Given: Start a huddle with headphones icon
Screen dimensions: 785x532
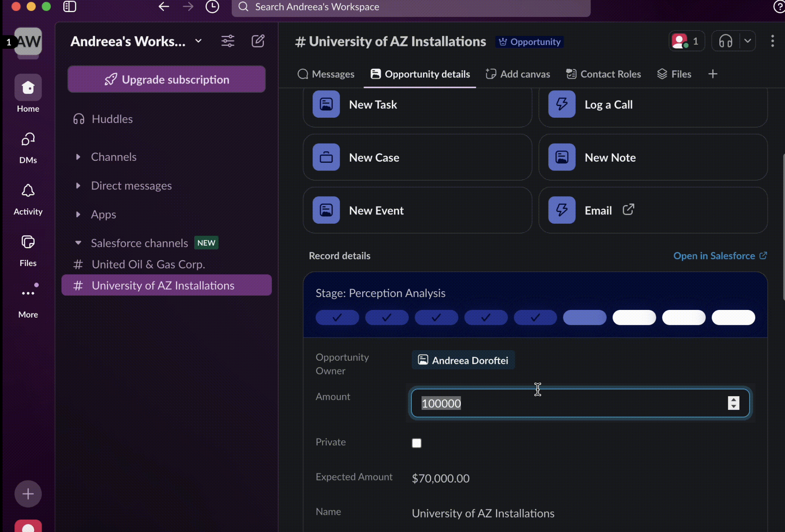Looking at the screenshot, I should 726,41.
